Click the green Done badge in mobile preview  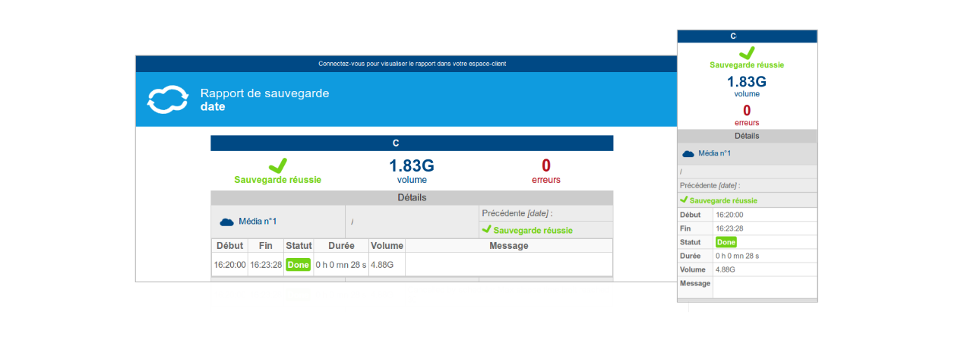726,242
